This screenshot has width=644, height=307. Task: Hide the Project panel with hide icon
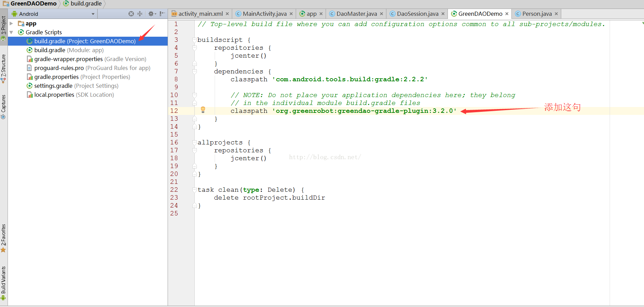[x=162, y=14]
